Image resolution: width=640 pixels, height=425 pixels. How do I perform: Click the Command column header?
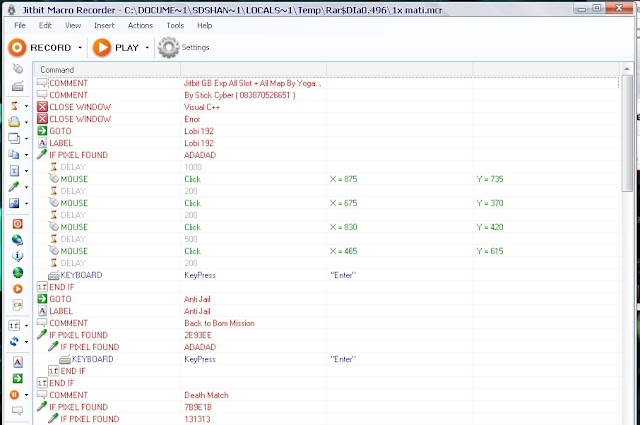coord(107,70)
